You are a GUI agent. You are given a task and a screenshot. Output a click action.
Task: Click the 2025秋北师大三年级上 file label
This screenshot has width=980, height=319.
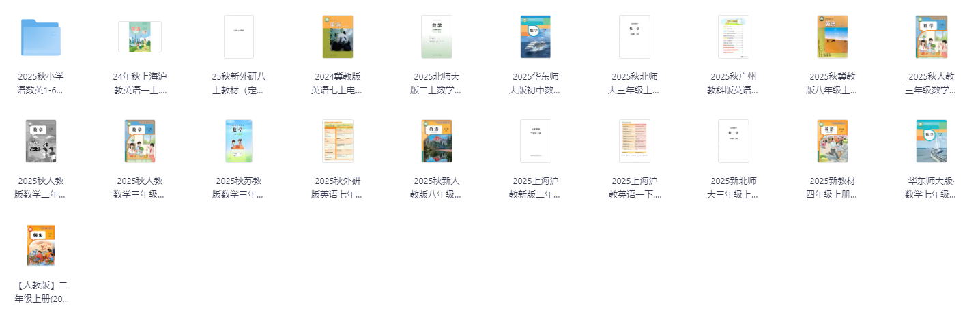coord(635,83)
